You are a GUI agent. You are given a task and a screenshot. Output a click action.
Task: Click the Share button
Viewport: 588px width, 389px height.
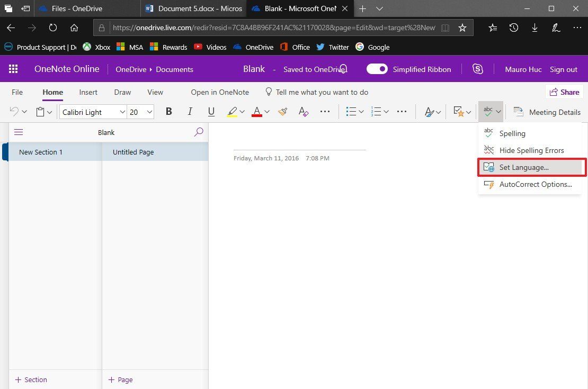(x=564, y=92)
